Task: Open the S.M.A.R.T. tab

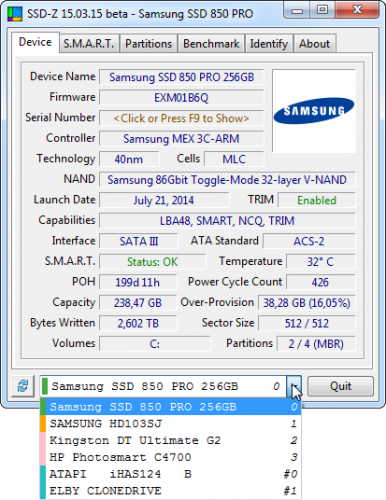Action: pos(89,44)
